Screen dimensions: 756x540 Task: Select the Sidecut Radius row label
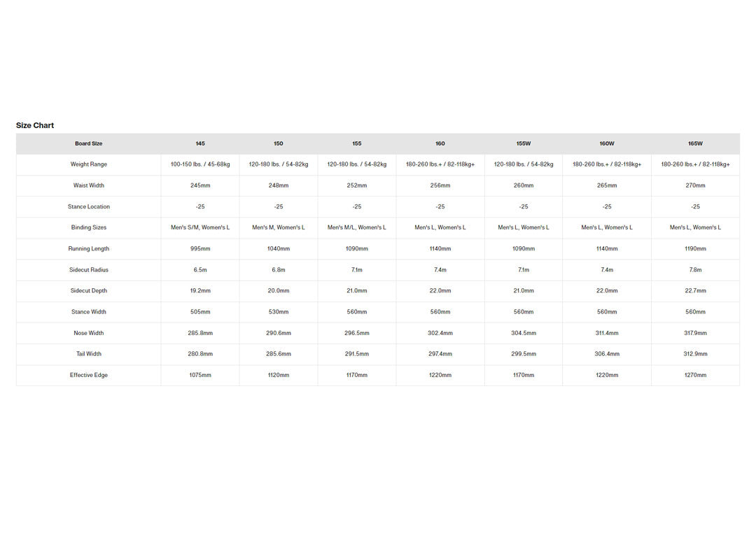click(89, 269)
